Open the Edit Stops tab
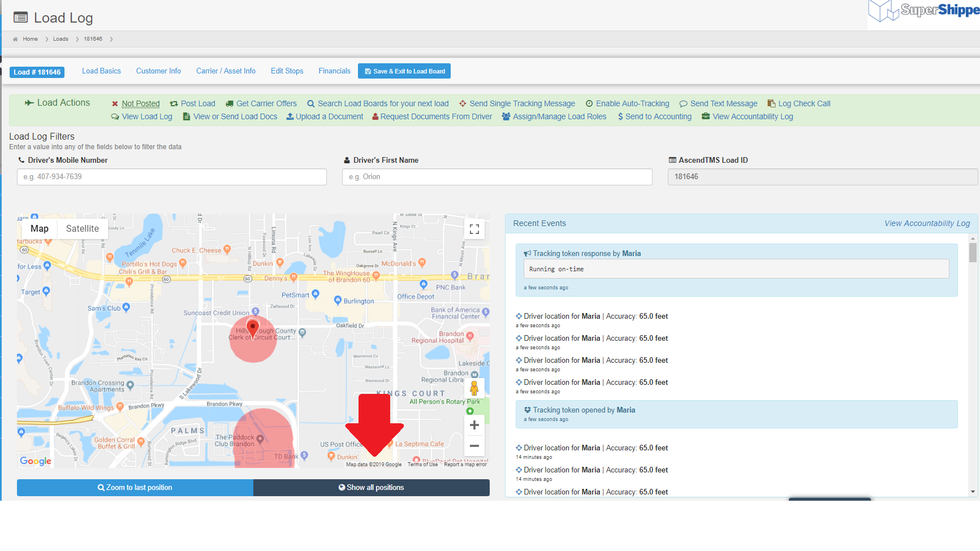980x551 pixels. (287, 71)
